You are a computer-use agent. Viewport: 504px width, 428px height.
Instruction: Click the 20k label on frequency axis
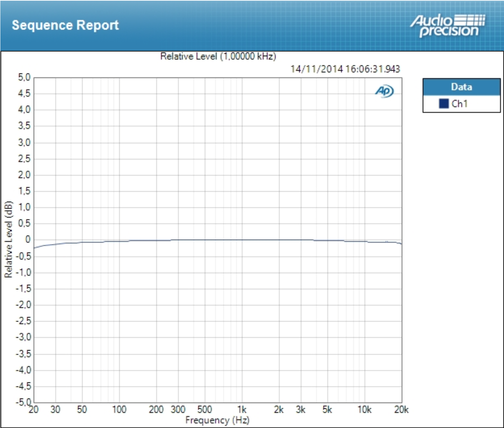point(401,409)
